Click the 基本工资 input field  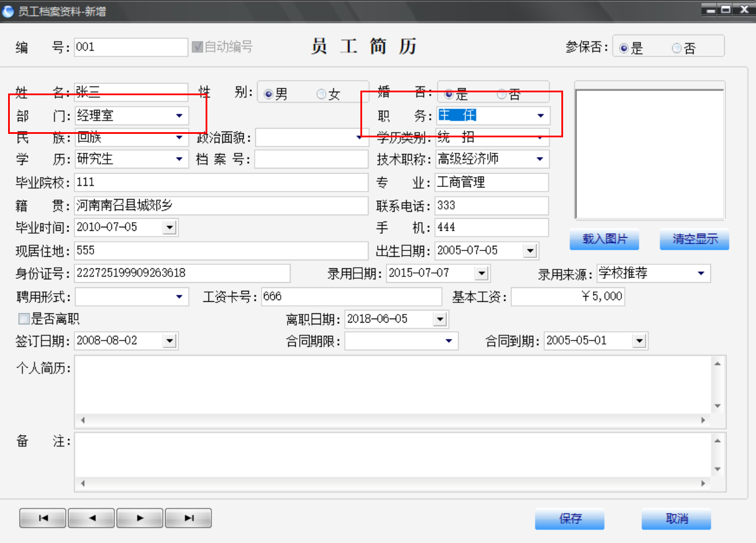(x=568, y=297)
